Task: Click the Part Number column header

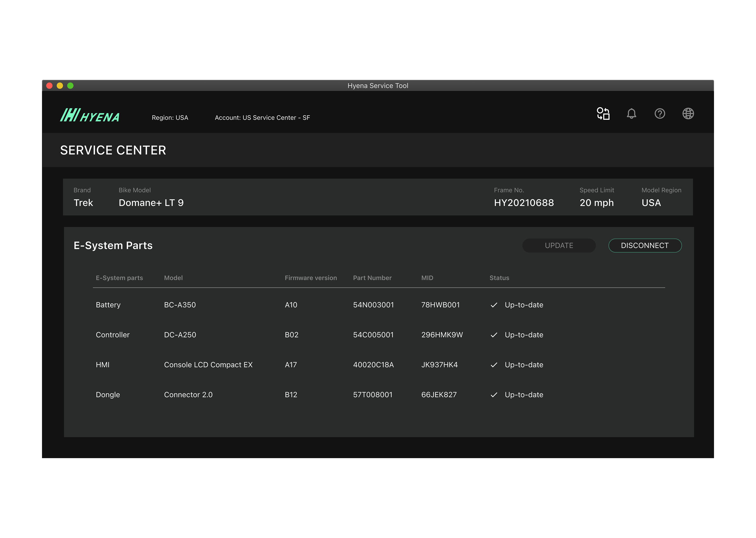Action: pyautogui.click(x=372, y=278)
